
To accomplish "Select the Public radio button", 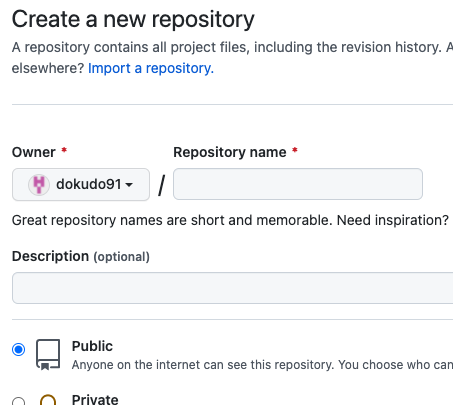I will (18, 349).
